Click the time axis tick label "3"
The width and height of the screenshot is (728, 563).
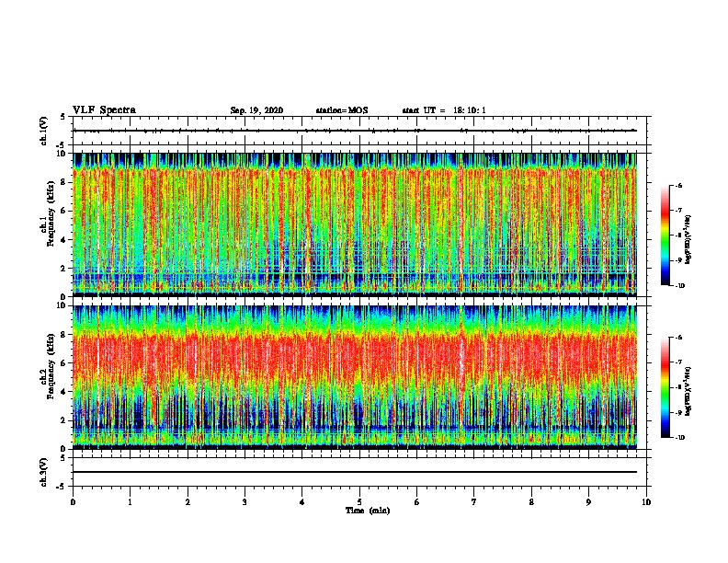tap(245, 501)
